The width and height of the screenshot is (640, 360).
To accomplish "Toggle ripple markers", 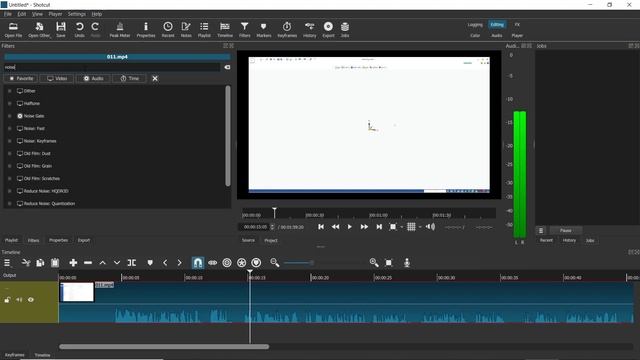I will tap(256, 262).
